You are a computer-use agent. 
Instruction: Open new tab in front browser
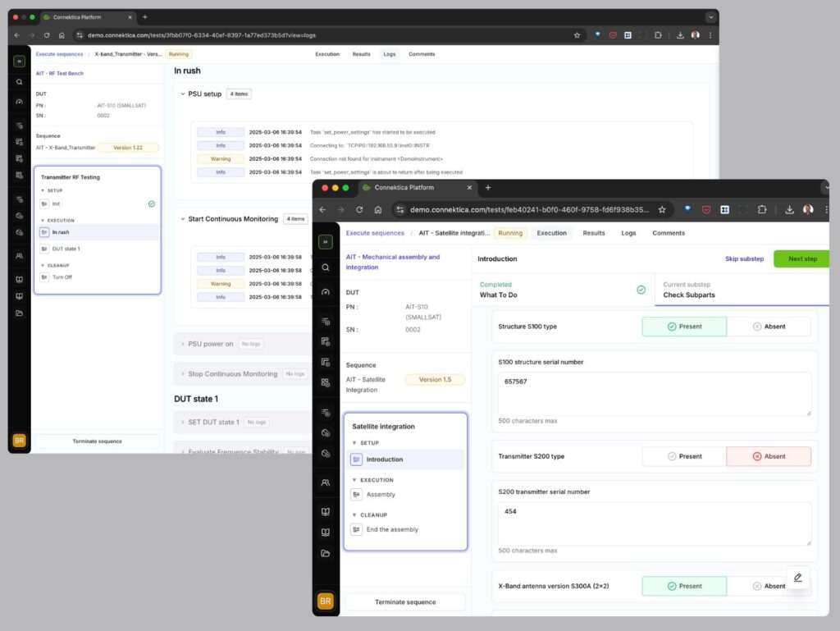(487, 187)
